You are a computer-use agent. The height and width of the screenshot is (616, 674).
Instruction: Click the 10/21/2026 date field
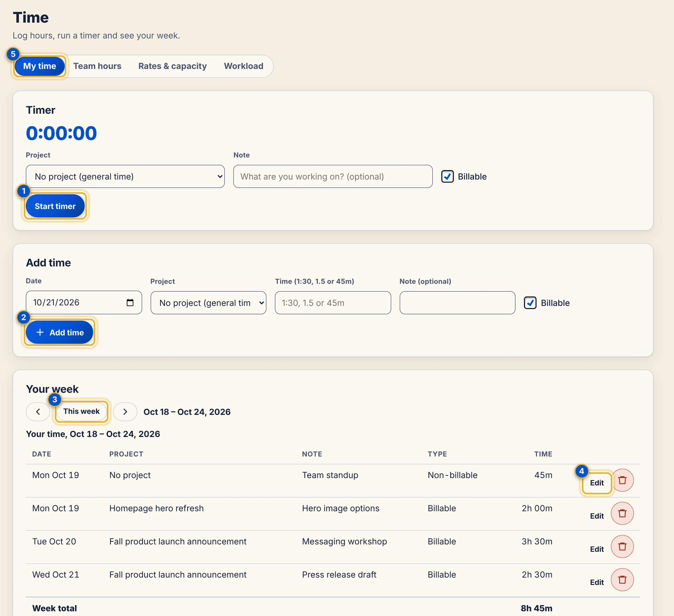tap(84, 302)
